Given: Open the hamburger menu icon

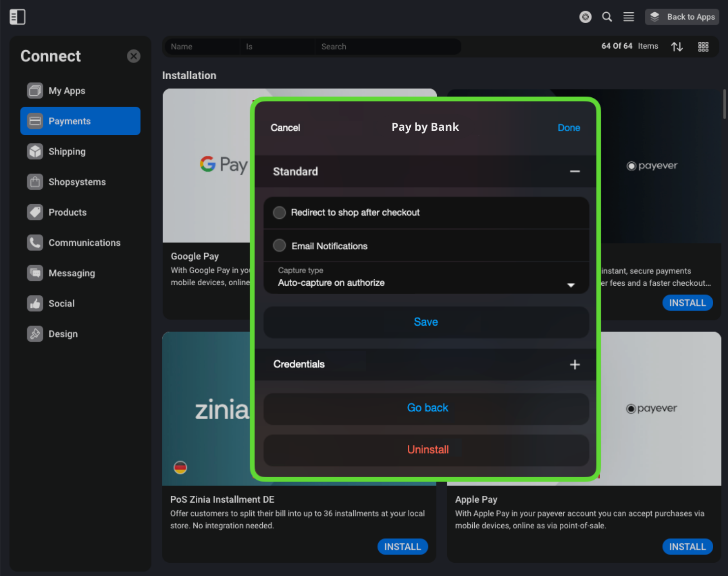Looking at the screenshot, I should click(x=629, y=17).
